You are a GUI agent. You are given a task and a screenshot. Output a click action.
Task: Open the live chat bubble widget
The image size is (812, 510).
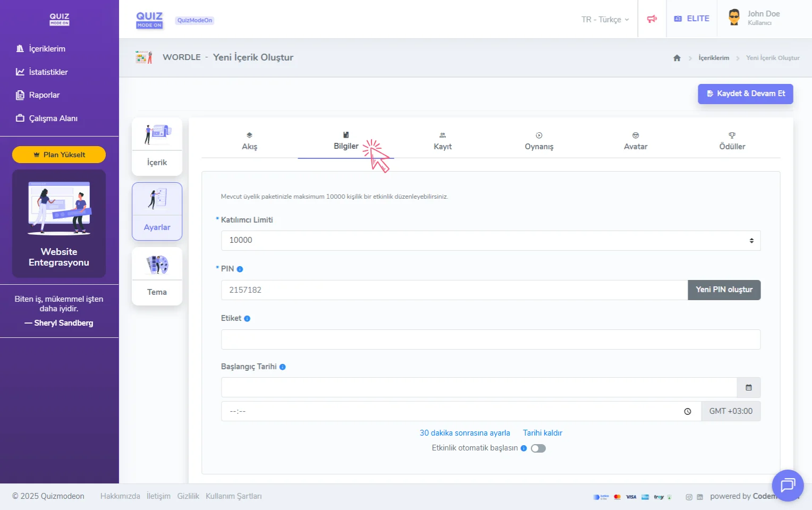tap(787, 485)
